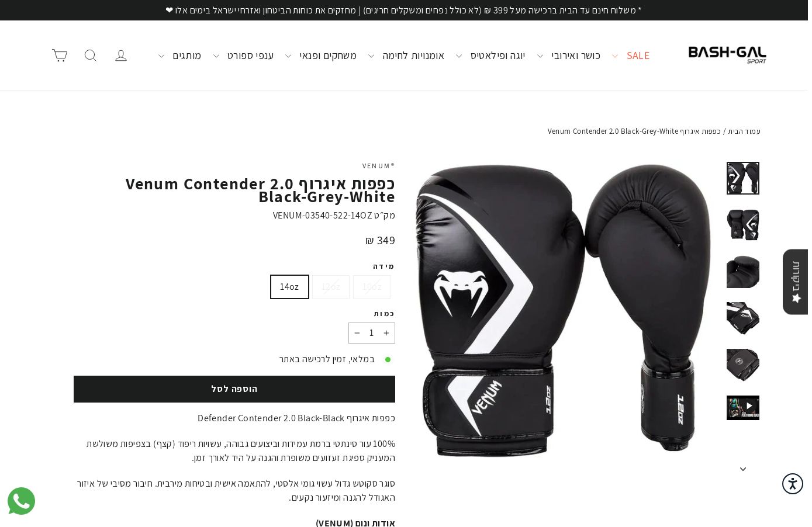Viewport: 812px width, 527px height.
Task: Click the הוספה לסל add-to-cart button
Action: [234, 389]
